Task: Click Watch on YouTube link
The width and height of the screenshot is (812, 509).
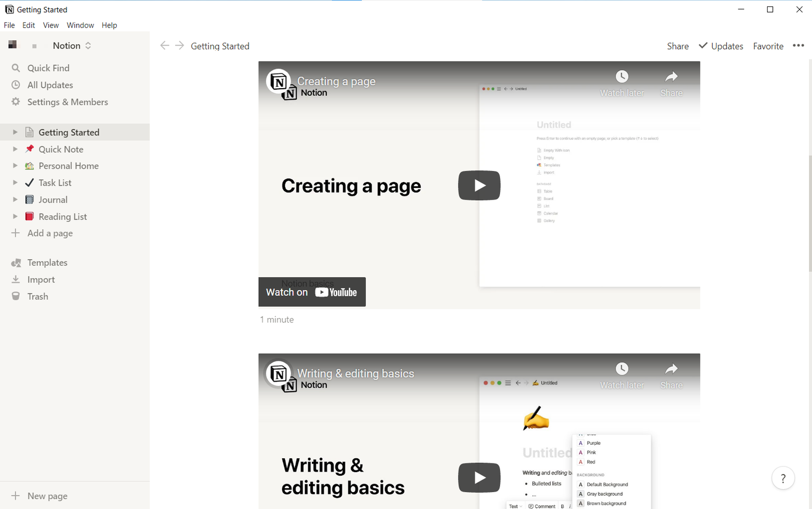Action: pos(312,292)
